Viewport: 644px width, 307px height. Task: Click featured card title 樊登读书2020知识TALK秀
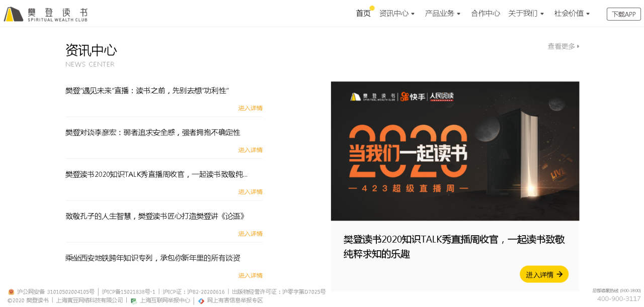click(x=454, y=247)
